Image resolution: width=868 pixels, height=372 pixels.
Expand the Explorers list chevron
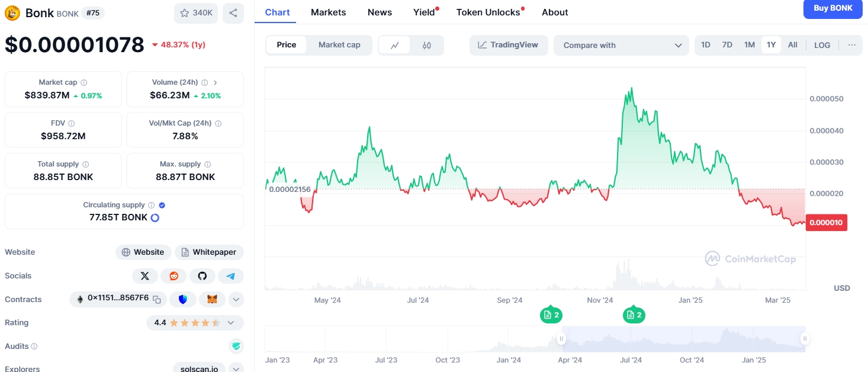coord(236,369)
